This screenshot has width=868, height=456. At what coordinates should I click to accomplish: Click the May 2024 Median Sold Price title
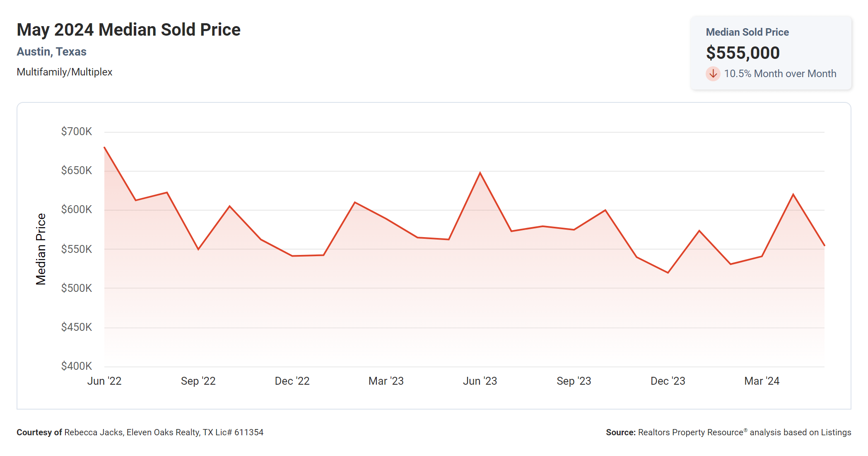[128, 30]
